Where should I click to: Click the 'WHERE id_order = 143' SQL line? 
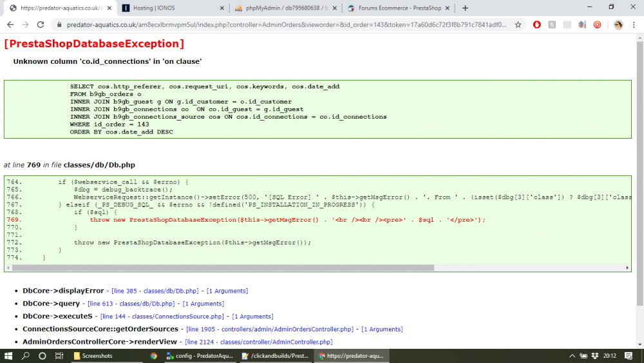tap(109, 124)
